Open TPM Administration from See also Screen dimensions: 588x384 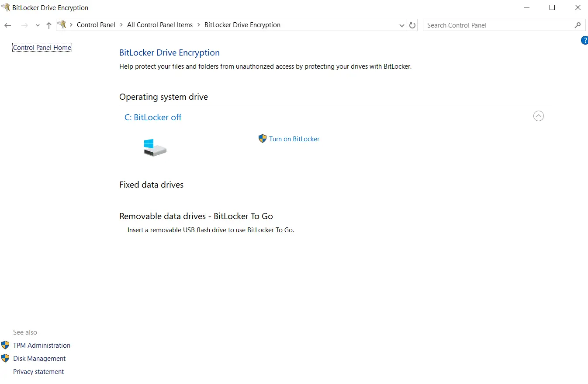point(42,346)
